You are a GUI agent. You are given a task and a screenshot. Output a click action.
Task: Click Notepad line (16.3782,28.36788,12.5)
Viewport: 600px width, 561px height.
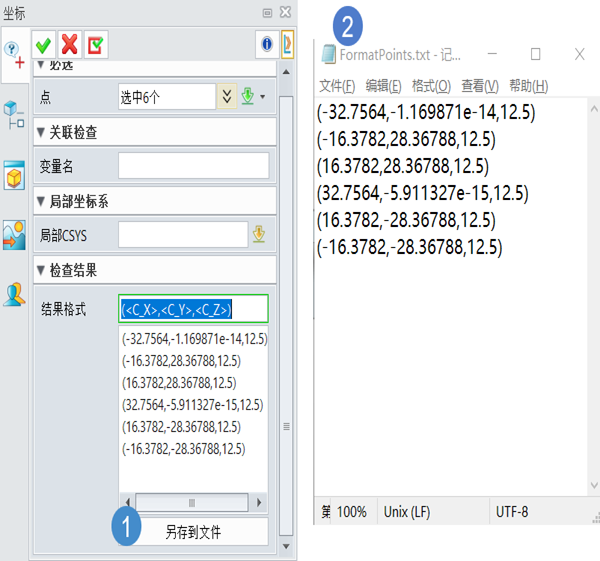coord(403,166)
